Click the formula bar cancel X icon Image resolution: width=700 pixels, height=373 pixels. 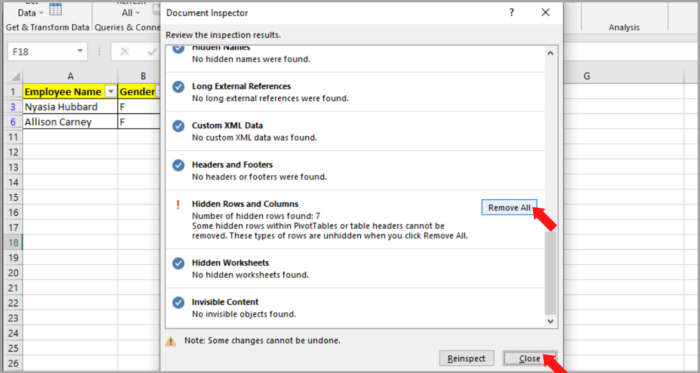[125, 52]
